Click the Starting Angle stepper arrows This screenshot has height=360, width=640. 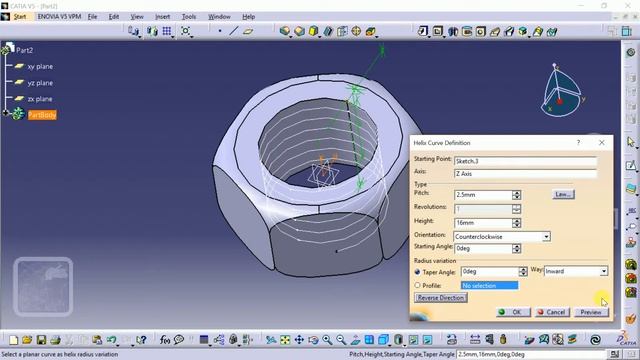[516, 249]
